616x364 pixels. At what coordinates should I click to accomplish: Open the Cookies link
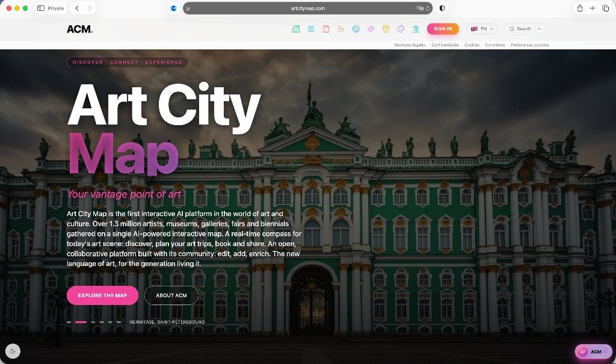[x=472, y=45]
